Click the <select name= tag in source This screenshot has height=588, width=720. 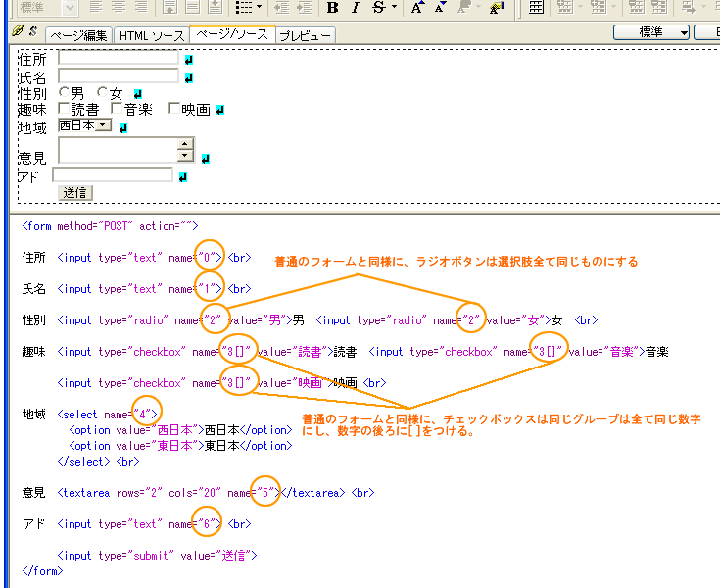click(108, 415)
